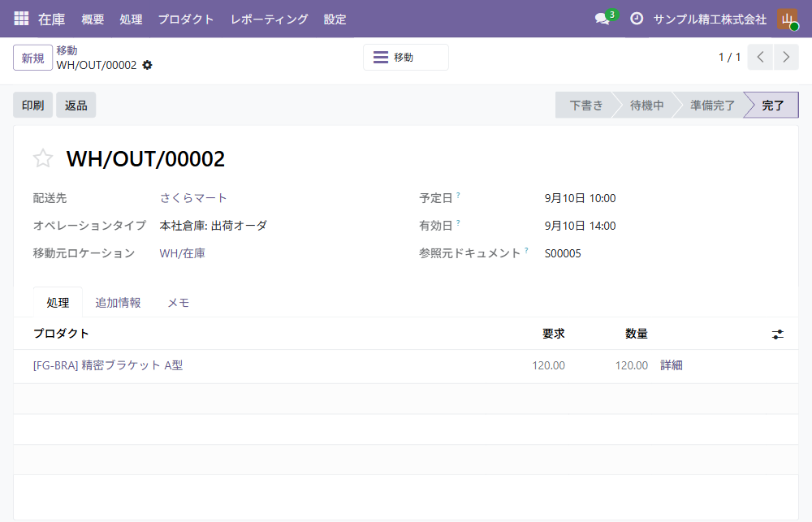Screen dimensions: 812x522
Task: Switch to the メモ tab
Action: point(179,303)
